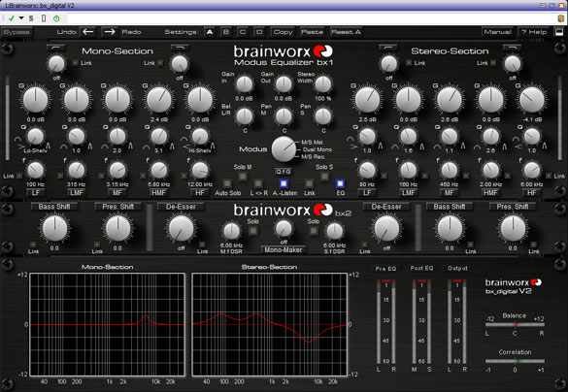Screen dimensions: 568x392
Task: Toggle Solo next to S f DSR knob
Action: [x=314, y=231]
